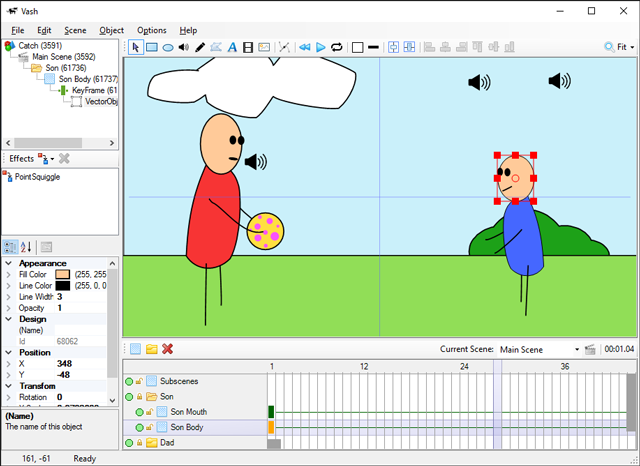This screenshot has width=640, height=466.
Task: Select the pencil drawing tool
Action: point(200,47)
